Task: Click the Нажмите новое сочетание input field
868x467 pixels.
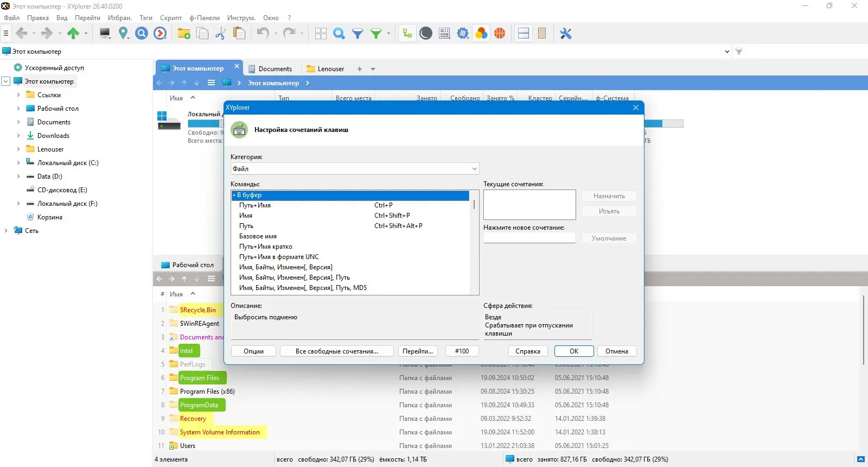Action: click(529, 238)
